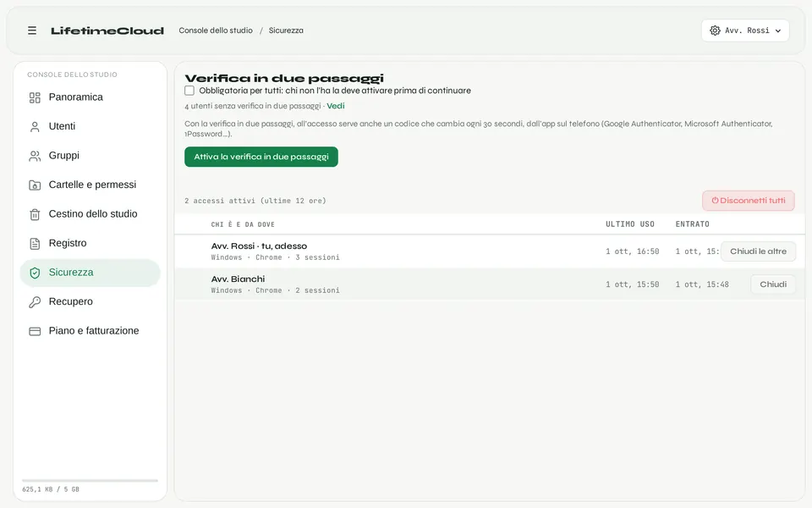This screenshot has height=508, width=812.
Task: Click '4 utenti senza verifica in due passaggi'
Action: tap(253, 106)
